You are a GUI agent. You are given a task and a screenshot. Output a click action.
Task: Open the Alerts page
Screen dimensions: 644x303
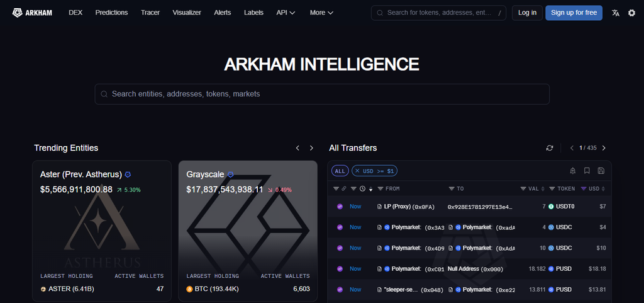223,13
